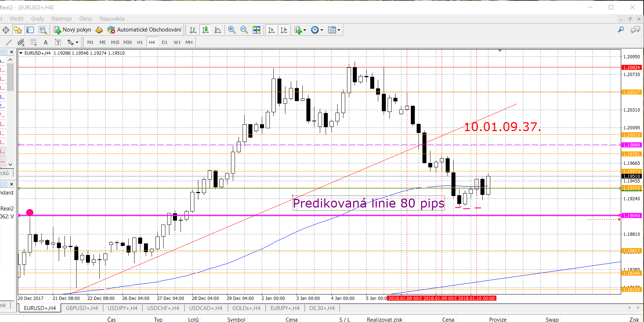This screenshot has height=322, width=644.
Task: Open the MetaEditor yellow book icon
Action: tap(99, 30)
